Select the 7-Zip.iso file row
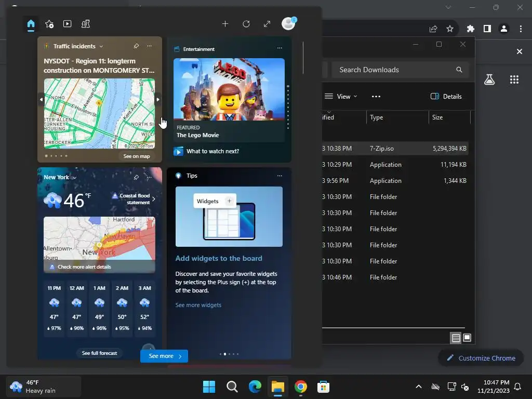Image resolution: width=532 pixels, height=399 pixels. (x=395, y=149)
